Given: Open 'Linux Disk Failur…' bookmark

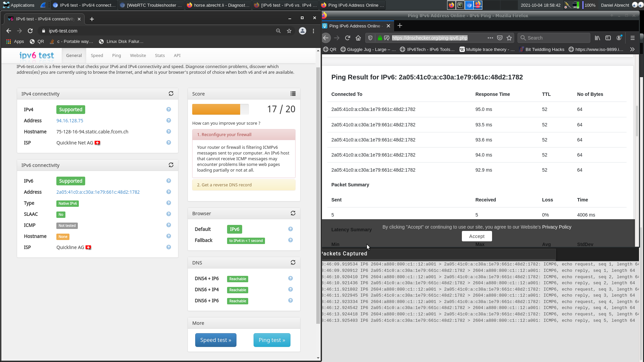Looking at the screenshot, I should click(121, 41).
